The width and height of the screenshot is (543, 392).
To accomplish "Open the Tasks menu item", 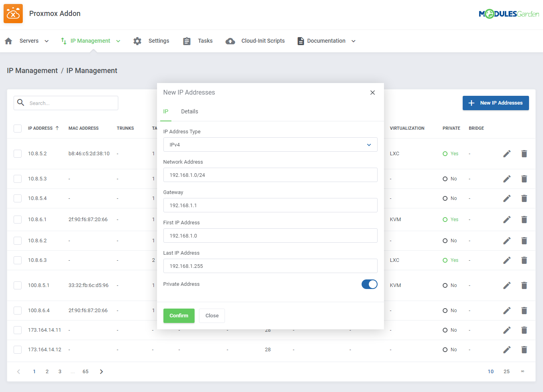I will click(205, 41).
